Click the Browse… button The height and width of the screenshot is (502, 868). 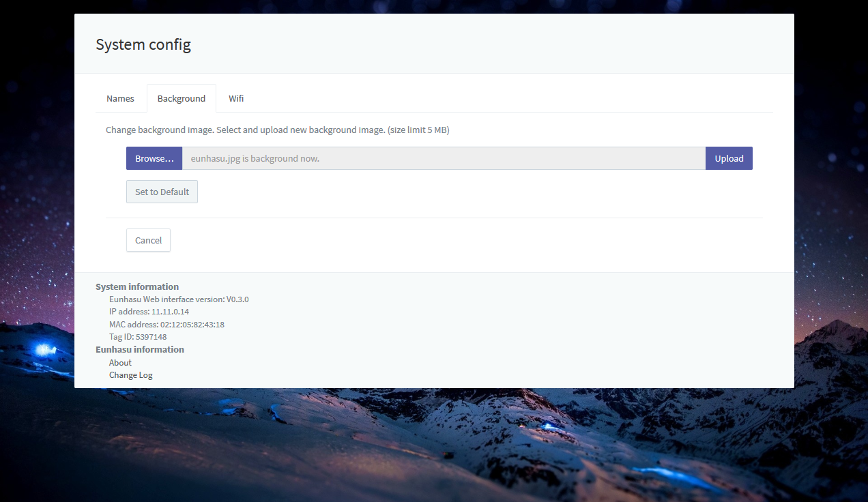[154, 158]
